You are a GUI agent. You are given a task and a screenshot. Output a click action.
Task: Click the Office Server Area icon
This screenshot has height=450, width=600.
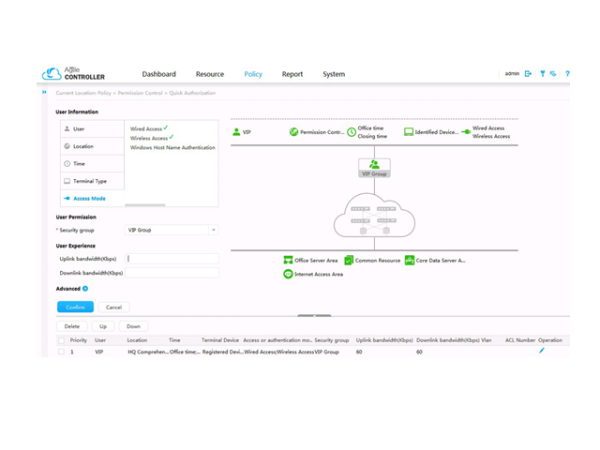288,260
